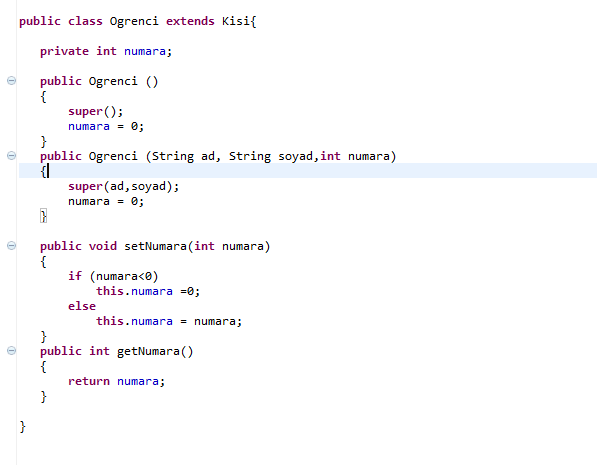This screenshot has height=465, width=597.
Task: Click the highlighted closing brace of second constructor
Action: point(43,216)
